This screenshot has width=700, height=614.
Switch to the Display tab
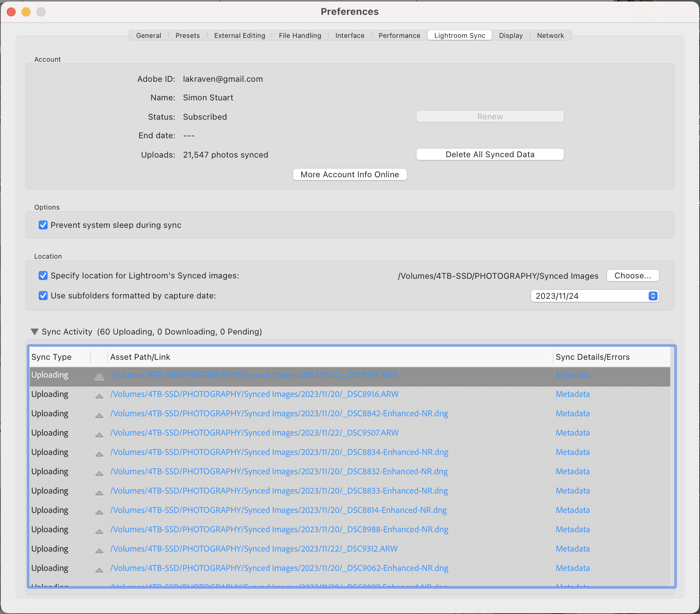point(511,35)
